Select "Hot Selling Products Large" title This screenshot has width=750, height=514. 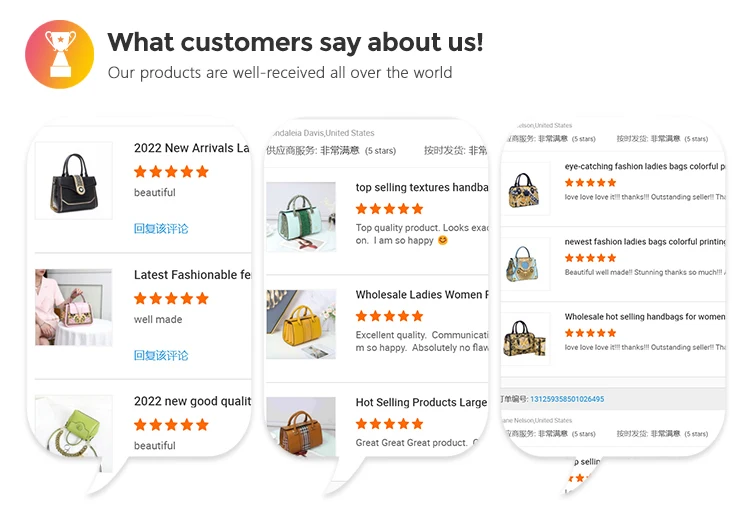[x=421, y=403]
